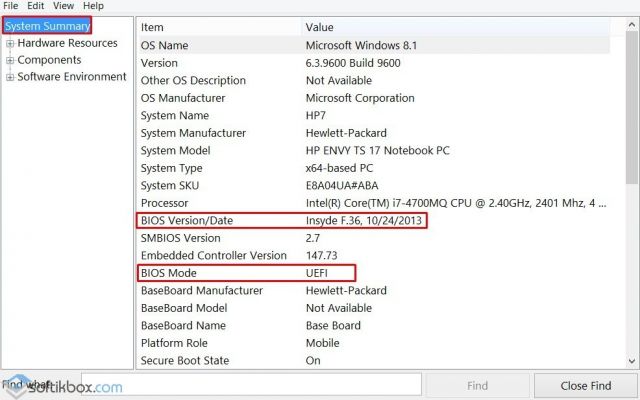Expand the Hardware Resources node
This screenshot has height=400, width=640.
[x=10, y=43]
